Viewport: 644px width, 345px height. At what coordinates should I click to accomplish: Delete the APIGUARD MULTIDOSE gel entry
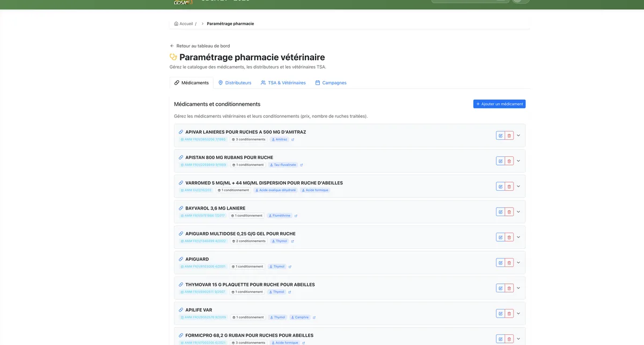[x=508, y=236]
